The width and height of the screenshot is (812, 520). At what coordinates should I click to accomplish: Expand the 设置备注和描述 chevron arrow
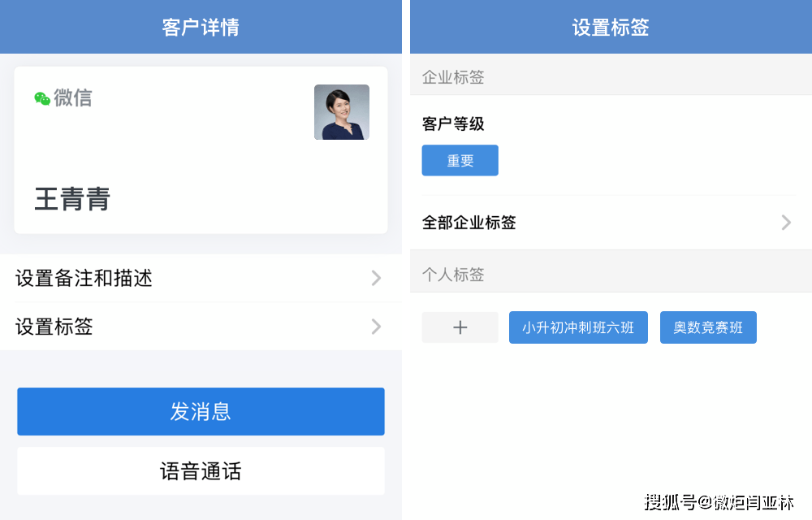377,278
